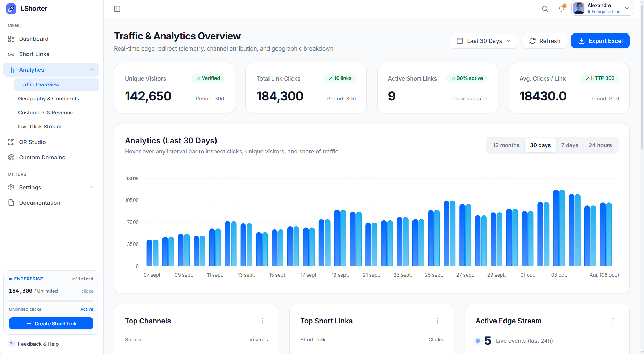
Task: Click the tallest bar for 03 oct.
Action: [556, 228]
